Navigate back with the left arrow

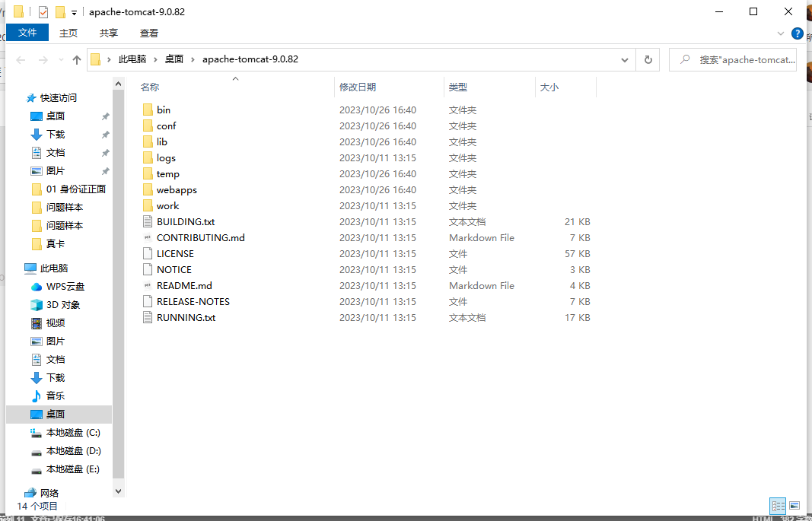point(21,60)
